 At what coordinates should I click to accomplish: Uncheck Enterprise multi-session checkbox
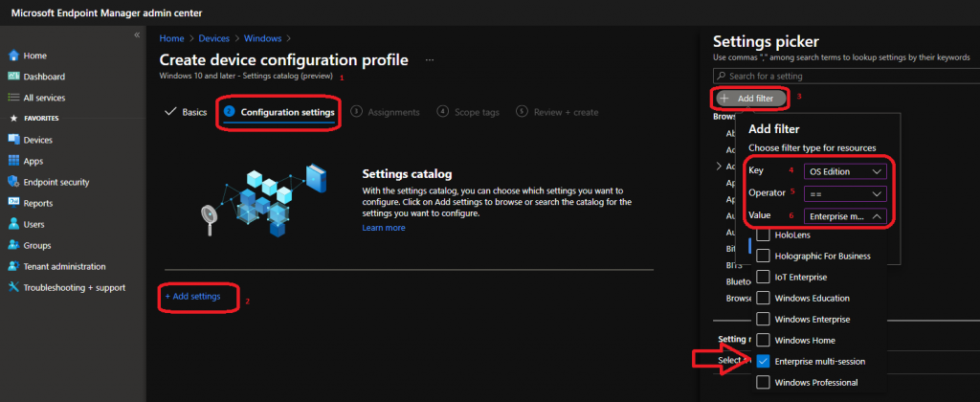[763, 362]
